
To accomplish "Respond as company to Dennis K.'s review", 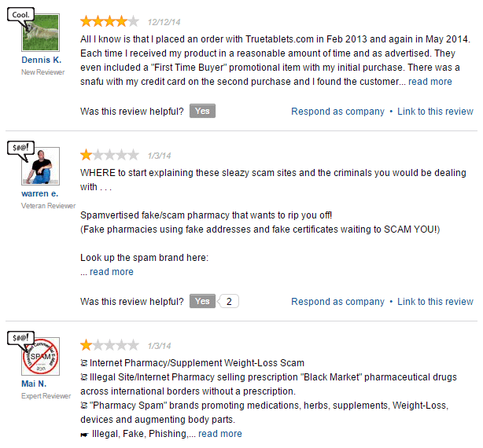I will click(337, 112).
